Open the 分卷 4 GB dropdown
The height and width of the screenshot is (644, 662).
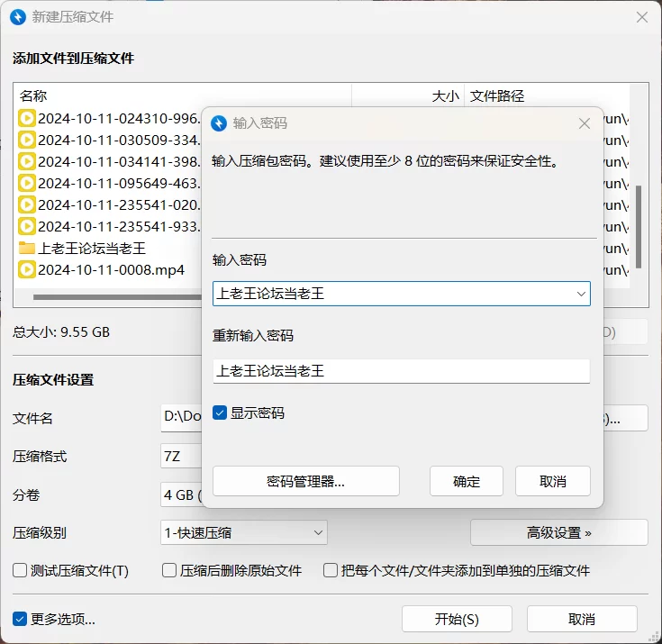click(182, 494)
